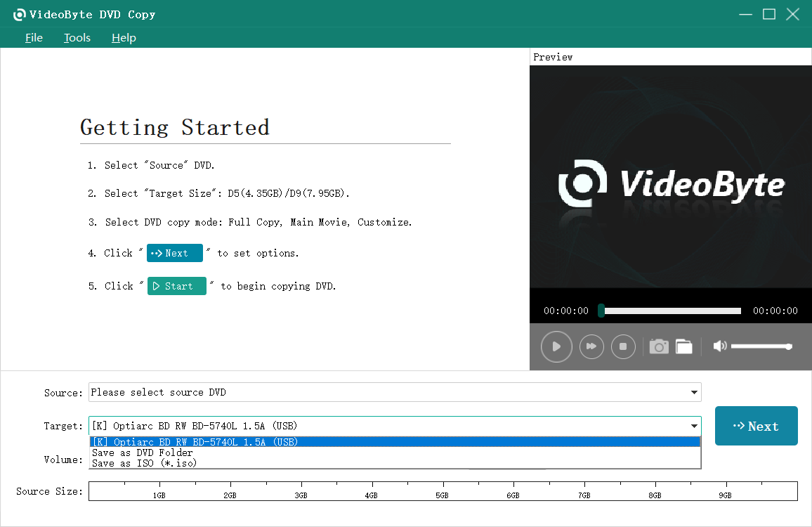812x527 pixels.
Task: Click the VideoByte preview video area
Action: pos(671,176)
